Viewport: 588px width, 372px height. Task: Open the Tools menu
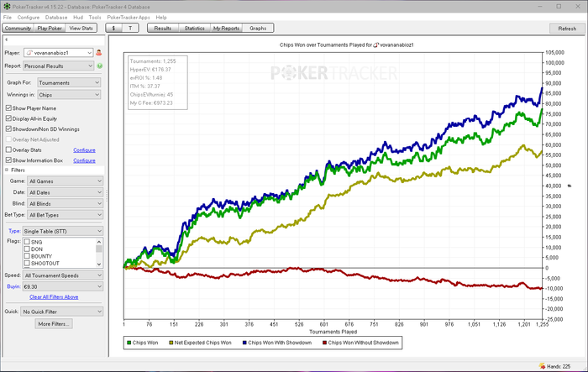tap(95, 18)
